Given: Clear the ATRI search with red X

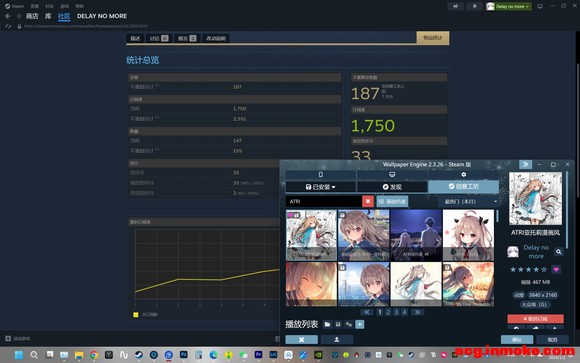Looking at the screenshot, I should click(368, 201).
